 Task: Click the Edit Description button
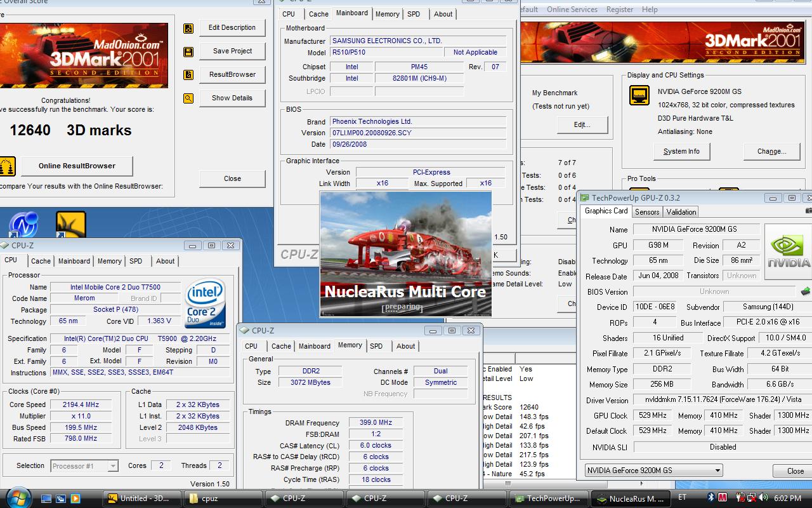[x=232, y=28]
